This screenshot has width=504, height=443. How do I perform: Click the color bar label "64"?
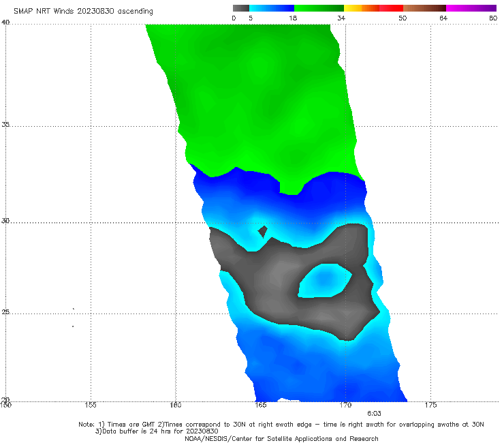tap(443, 18)
